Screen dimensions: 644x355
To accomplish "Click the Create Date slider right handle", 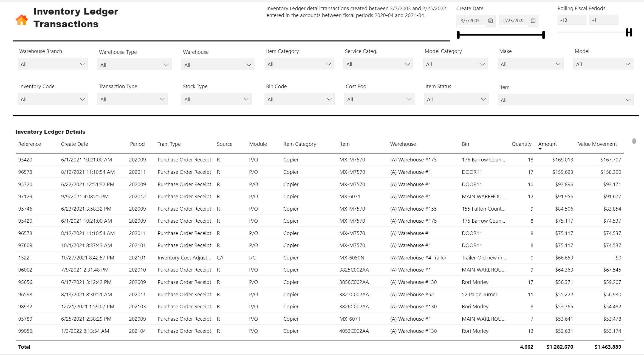I will [544, 35].
